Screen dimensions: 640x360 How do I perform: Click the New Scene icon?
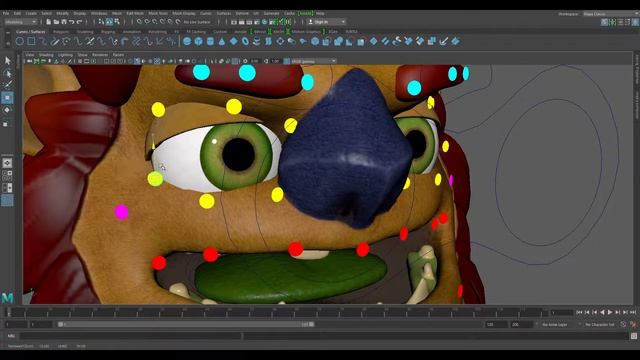coord(49,22)
